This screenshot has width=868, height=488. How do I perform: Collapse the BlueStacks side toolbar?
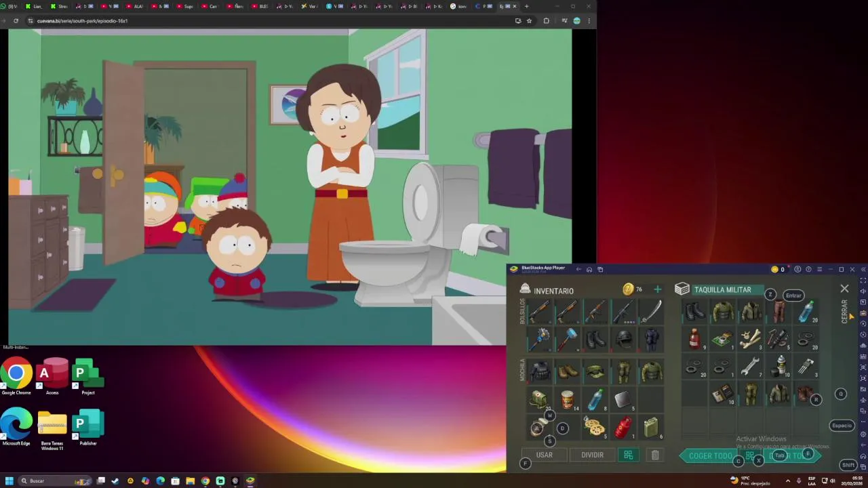[863, 270]
